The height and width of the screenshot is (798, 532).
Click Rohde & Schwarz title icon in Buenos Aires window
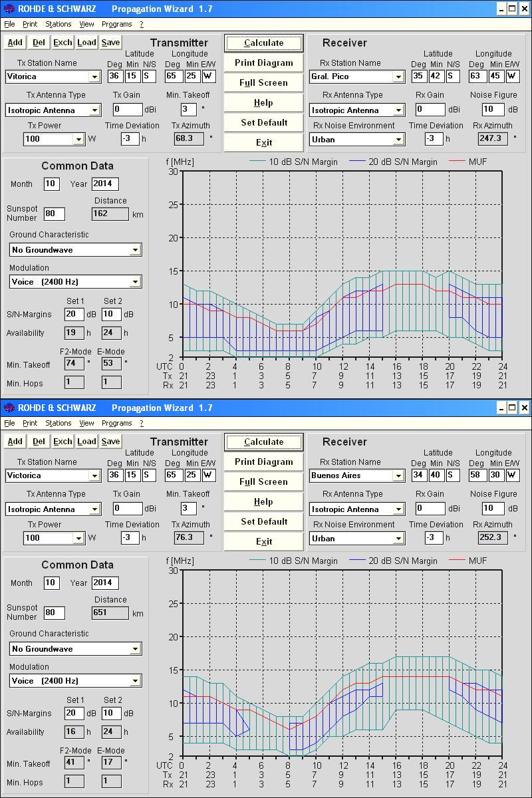coord(8,408)
